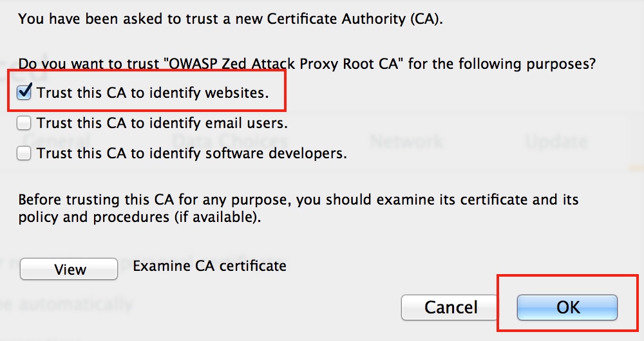Confirm the dialog with OK

567,308
